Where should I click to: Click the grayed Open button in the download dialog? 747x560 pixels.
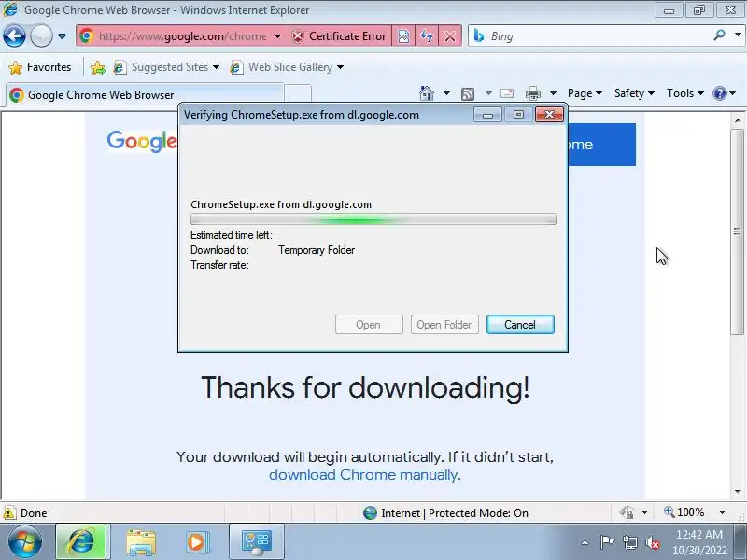click(369, 325)
